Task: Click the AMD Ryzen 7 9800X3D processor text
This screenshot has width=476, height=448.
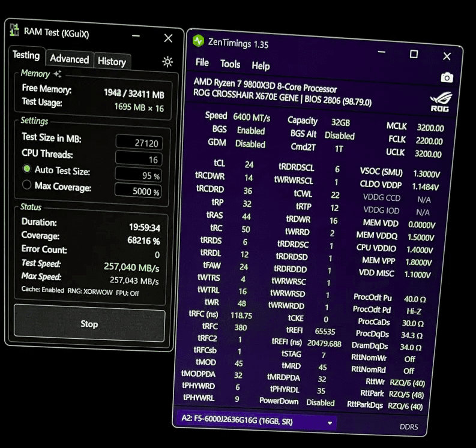Action: 265,85
